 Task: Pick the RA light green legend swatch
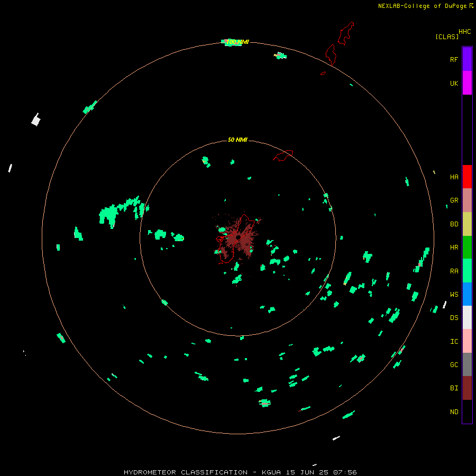click(x=467, y=271)
